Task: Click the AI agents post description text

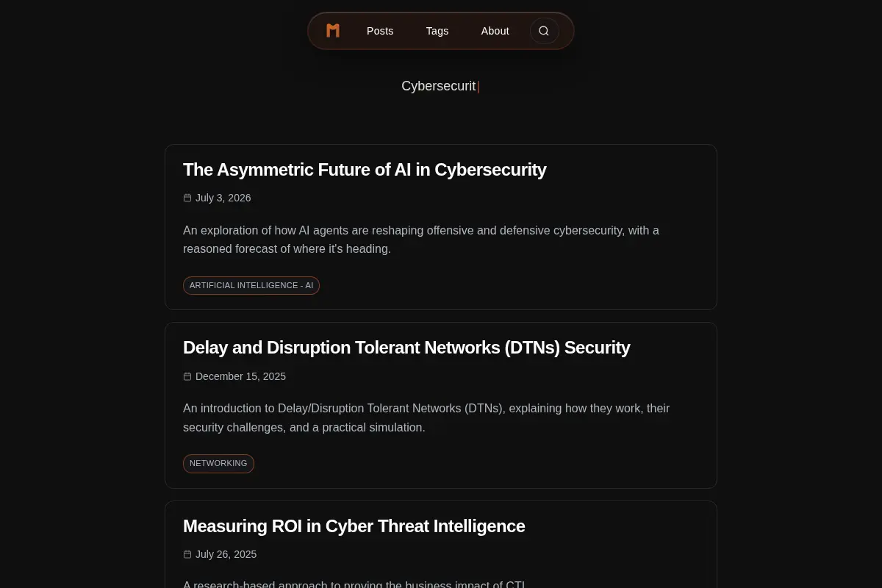Action: (421, 240)
